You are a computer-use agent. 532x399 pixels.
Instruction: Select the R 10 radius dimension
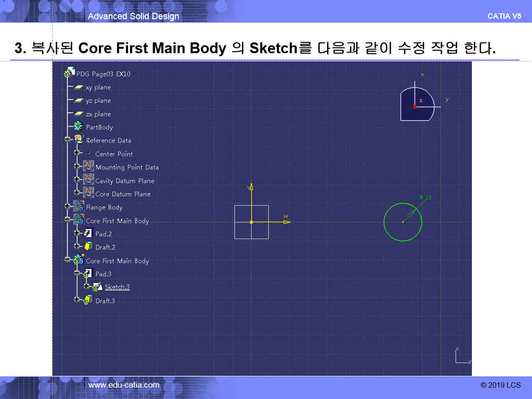[425, 198]
